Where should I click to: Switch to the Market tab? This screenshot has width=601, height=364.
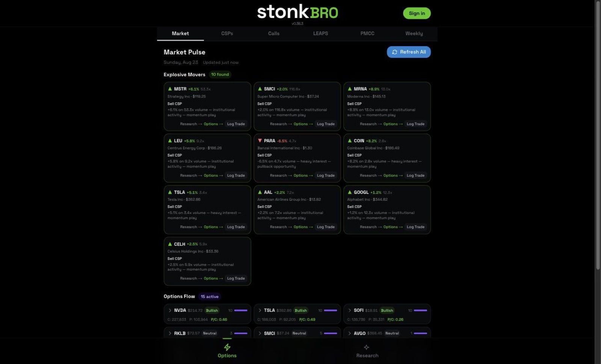coord(180,33)
